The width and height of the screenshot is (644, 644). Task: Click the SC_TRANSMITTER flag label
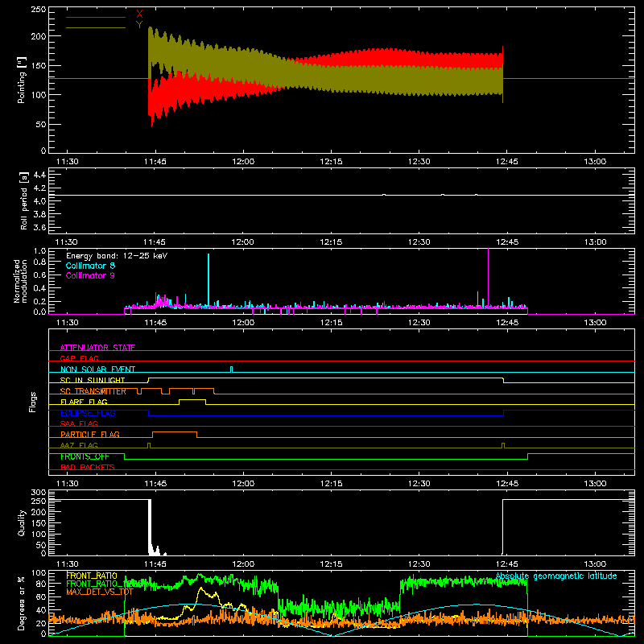(x=93, y=391)
